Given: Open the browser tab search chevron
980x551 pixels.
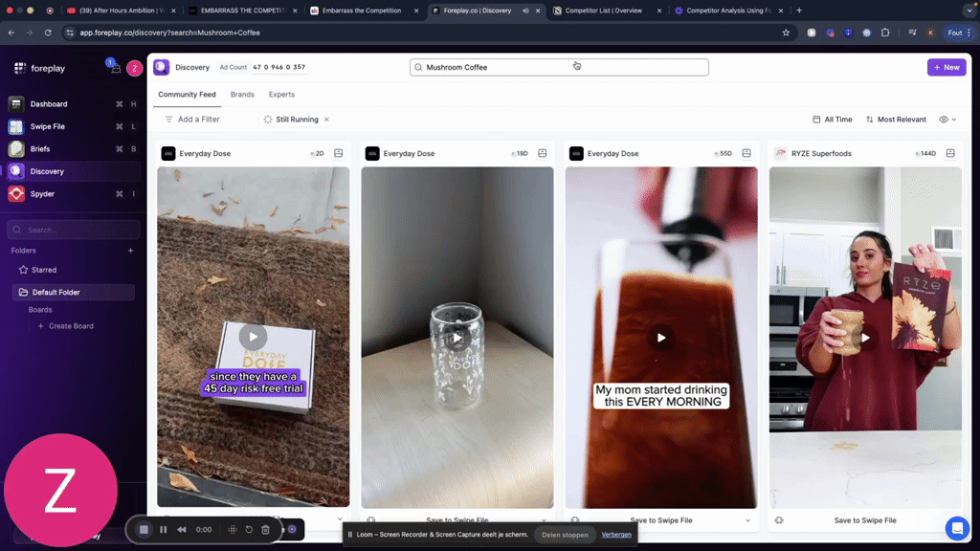Looking at the screenshot, I should [x=969, y=10].
